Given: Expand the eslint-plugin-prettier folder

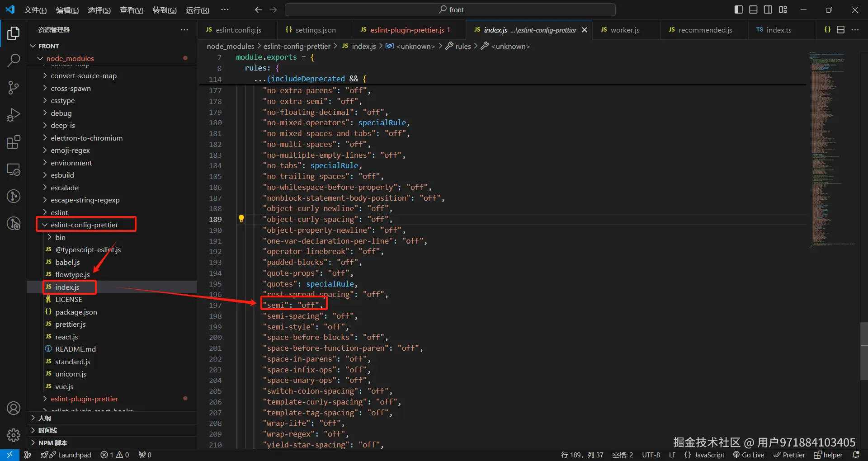Looking at the screenshot, I should pos(112,399).
